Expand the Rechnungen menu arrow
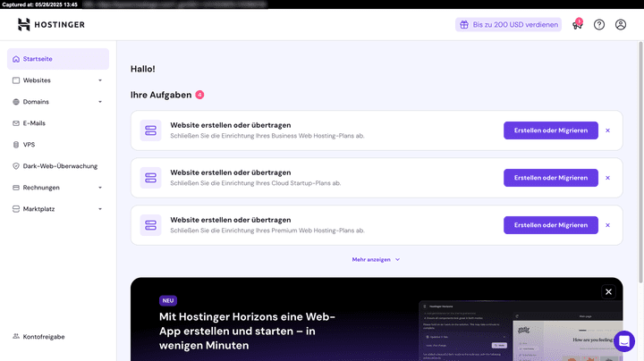 (x=100, y=188)
